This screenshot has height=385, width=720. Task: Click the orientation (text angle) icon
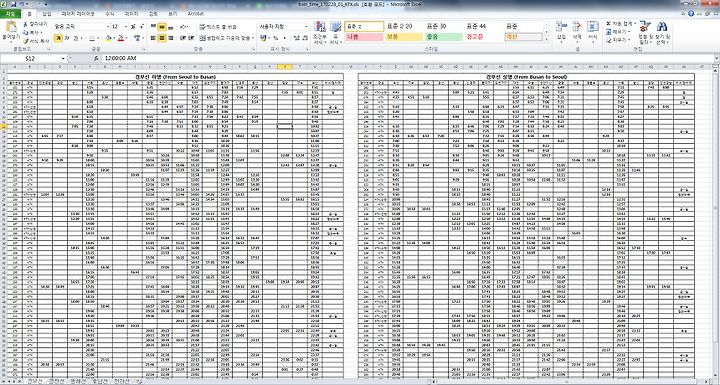click(183, 27)
